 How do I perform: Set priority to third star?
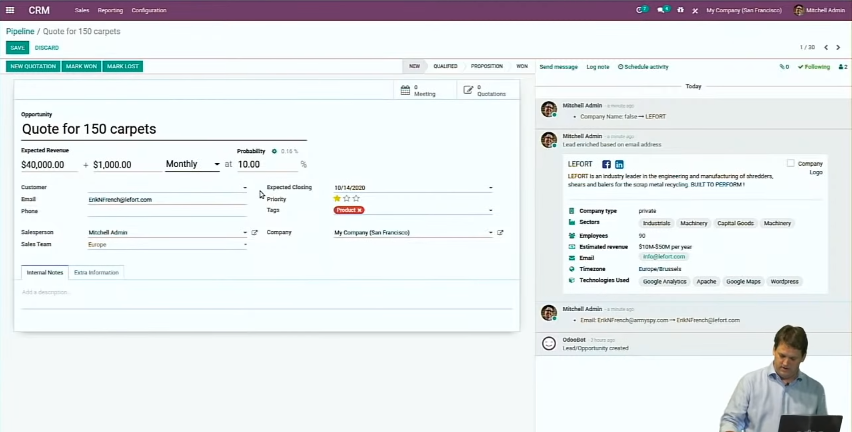pyautogui.click(x=356, y=198)
